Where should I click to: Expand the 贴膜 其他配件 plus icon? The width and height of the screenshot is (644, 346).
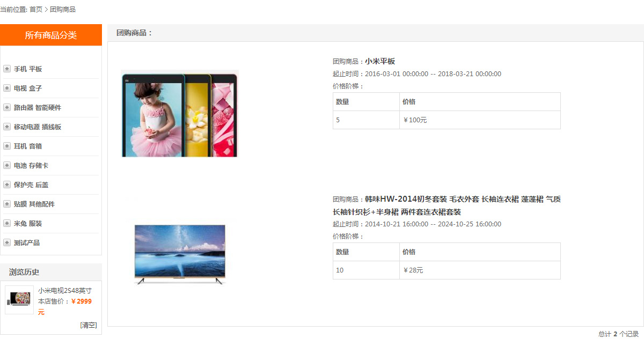pos(7,204)
